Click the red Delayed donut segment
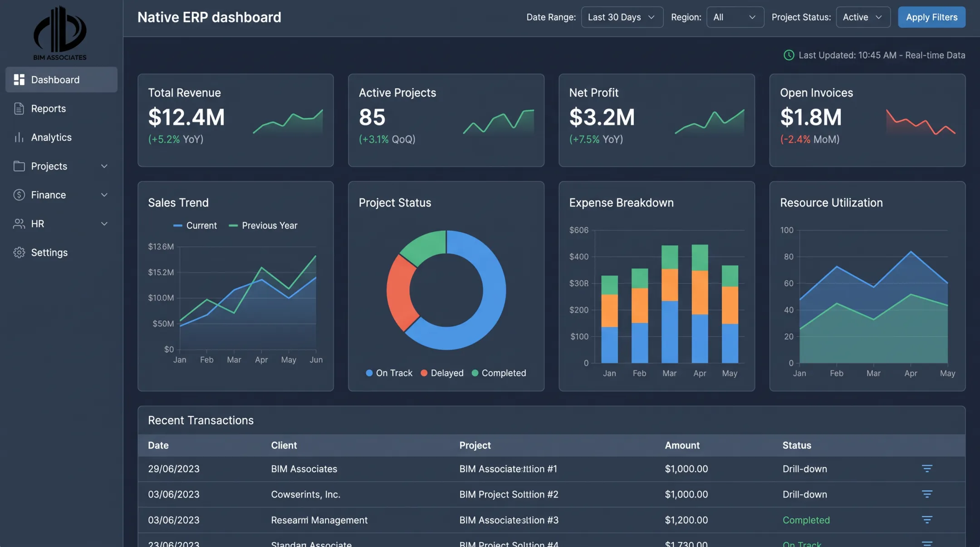Viewport: 980px width, 547px height. coord(400,293)
